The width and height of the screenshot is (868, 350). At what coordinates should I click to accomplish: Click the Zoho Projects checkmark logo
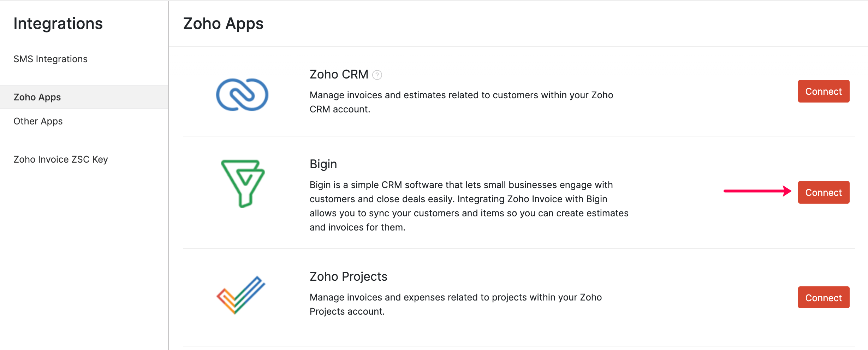(x=241, y=295)
